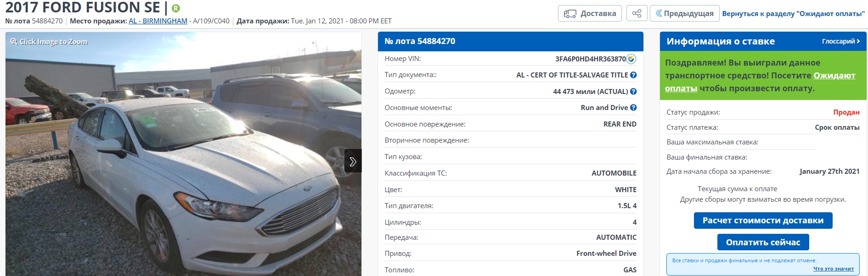Click the Оплатить сейчас button
This screenshot has width=868, height=276.
(x=763, y=242)
